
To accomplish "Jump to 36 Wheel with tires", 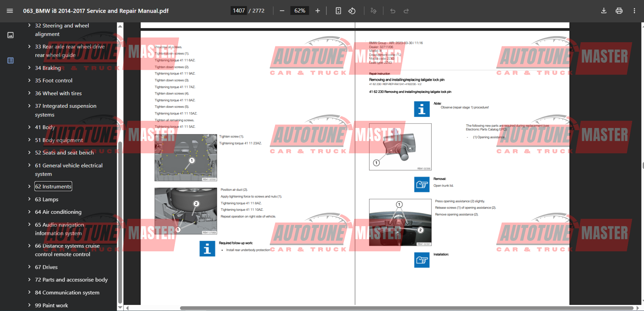I will tap(58, 93).
